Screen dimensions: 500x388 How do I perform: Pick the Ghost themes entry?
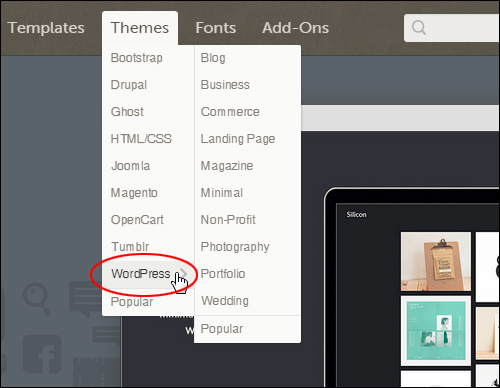click(127, 112)
